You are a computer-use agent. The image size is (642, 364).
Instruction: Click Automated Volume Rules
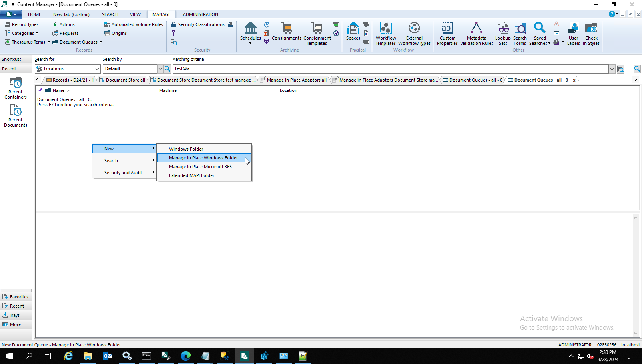(x=134, y=24)
